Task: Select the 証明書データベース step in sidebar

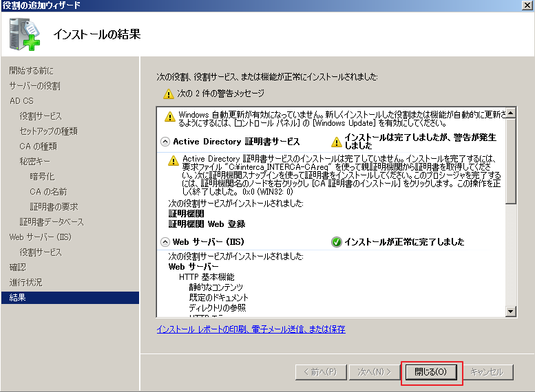Action: [x=52, y=222]
